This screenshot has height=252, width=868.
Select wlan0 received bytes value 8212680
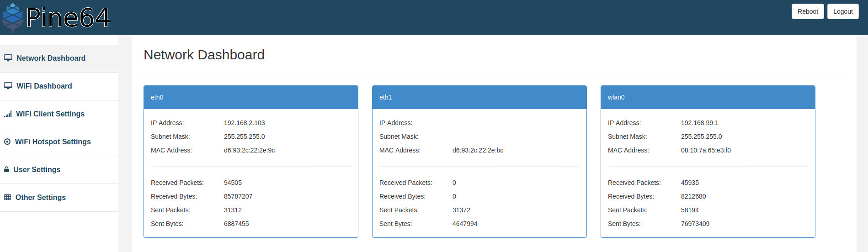point(693,196)
